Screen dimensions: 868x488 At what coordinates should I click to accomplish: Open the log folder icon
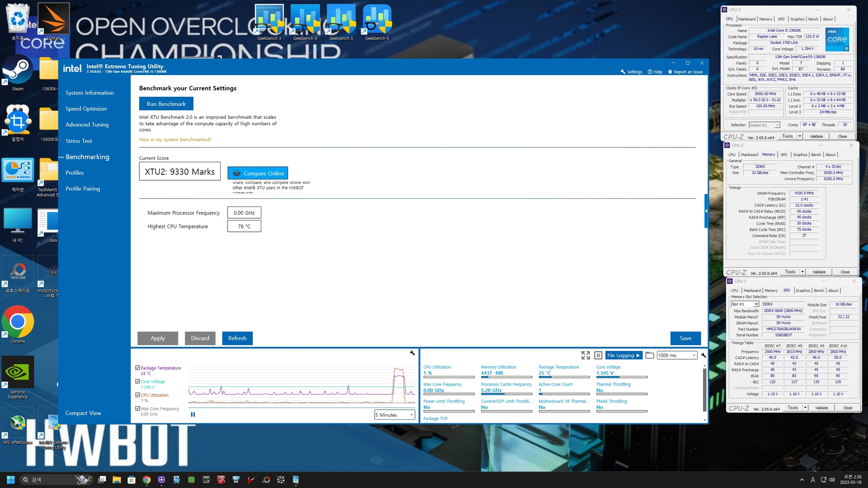pyautogui.click(x=650, y=355)
